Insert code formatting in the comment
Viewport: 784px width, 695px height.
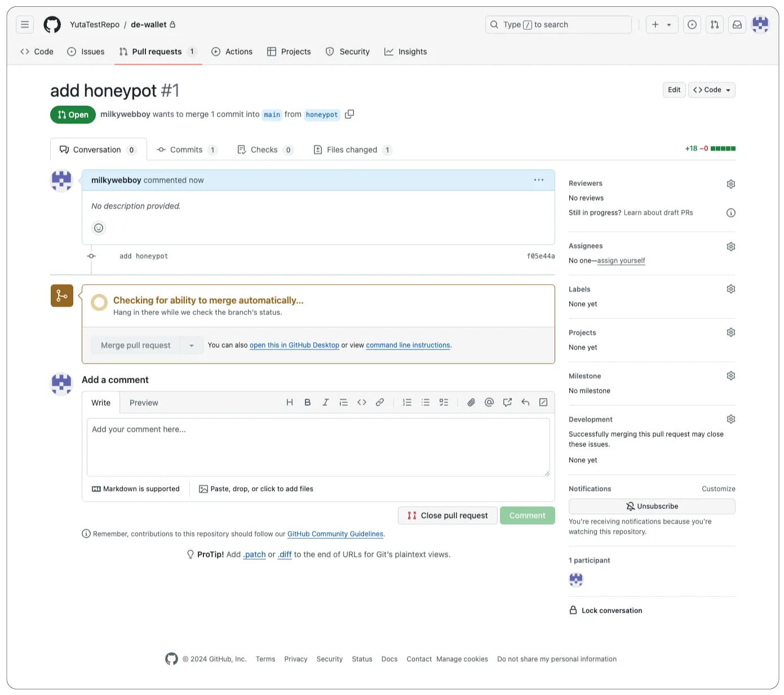[x=362, y=402]
